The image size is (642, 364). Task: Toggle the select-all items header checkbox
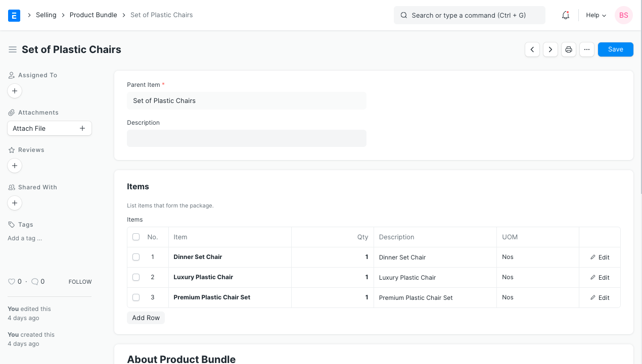pyautogui.click(x=136, y=237)
